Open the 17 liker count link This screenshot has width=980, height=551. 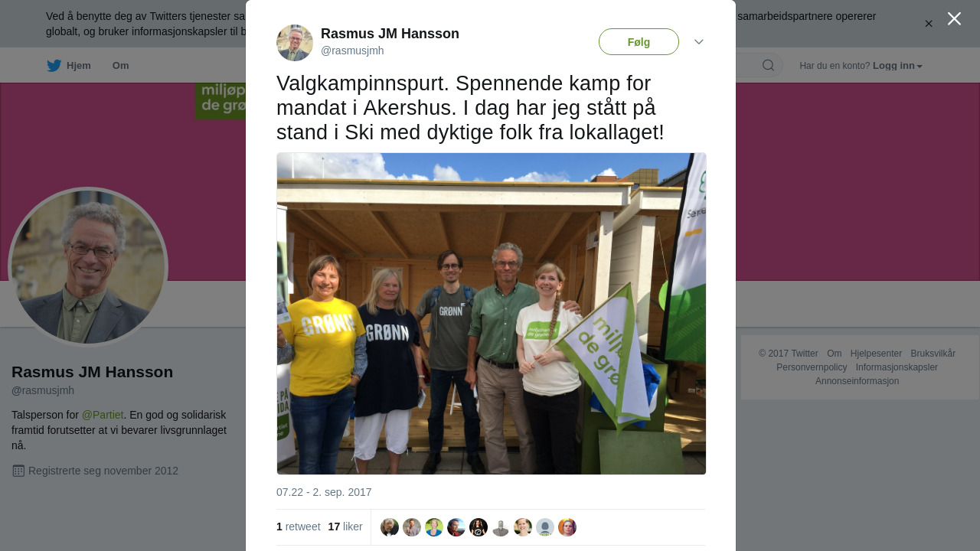click(345, 527)
